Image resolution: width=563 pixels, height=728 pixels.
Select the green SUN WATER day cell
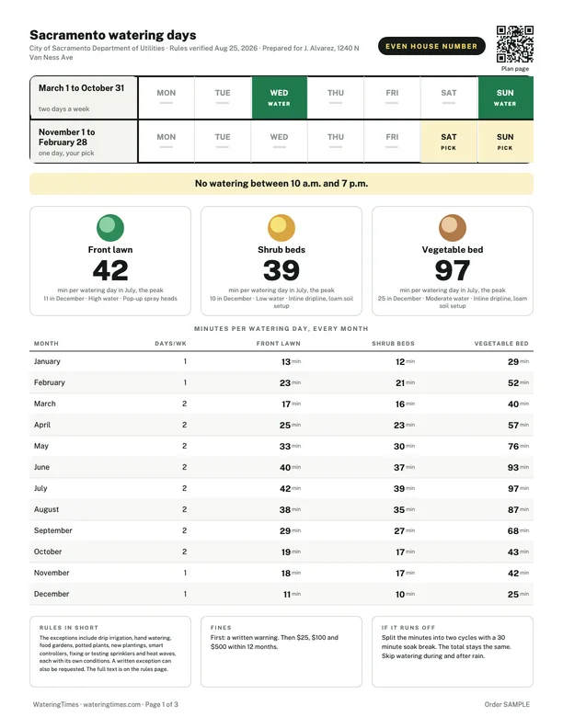coord(505,97)
